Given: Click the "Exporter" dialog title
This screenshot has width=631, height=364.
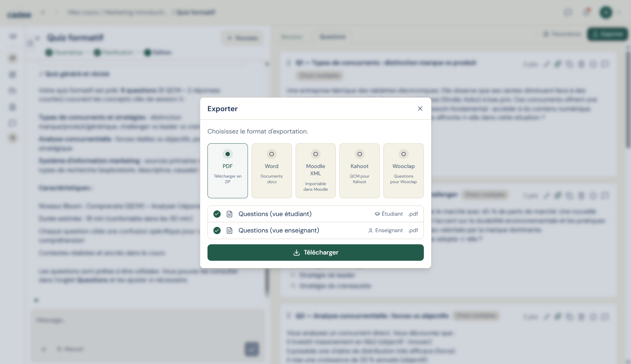Looking at the screenshot, I should pyautogui.click(x=222, y=109).
